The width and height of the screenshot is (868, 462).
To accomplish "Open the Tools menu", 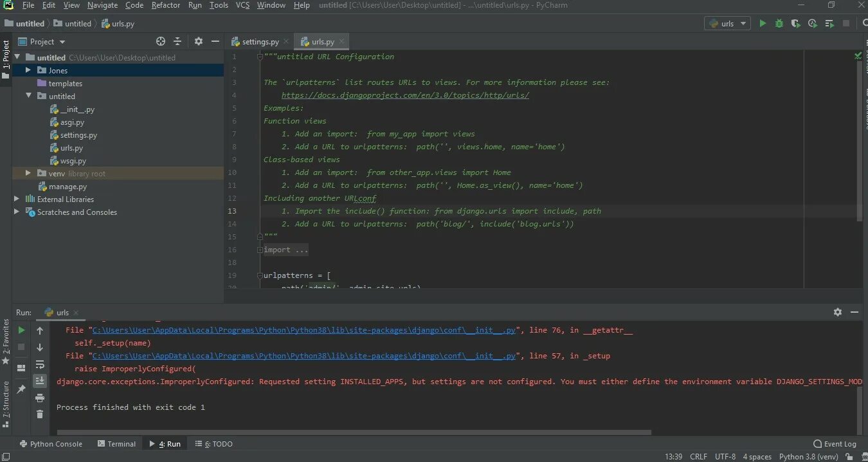I will [x=219, y=5].
